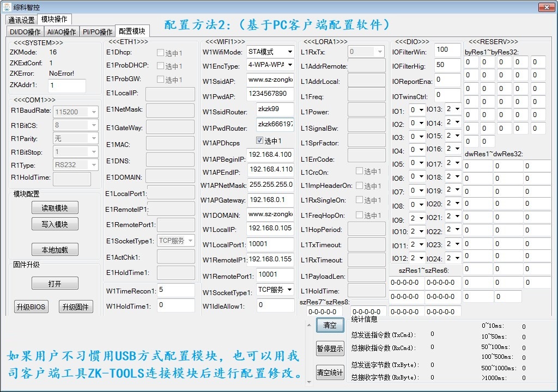The image size is (558, 392).
Task: Uncheck the W1APDhcps checkbox
Action: [x=259, y=140]
